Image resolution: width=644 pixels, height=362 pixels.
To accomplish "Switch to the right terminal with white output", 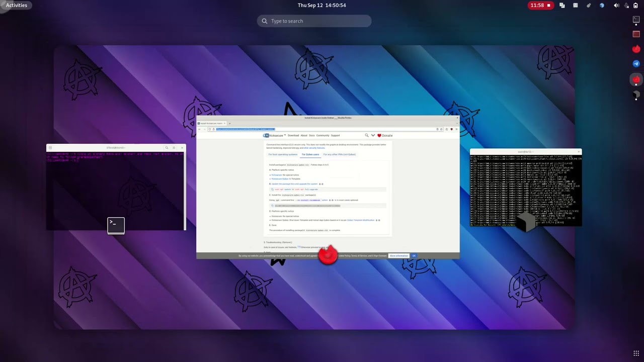I will point(526,188).
